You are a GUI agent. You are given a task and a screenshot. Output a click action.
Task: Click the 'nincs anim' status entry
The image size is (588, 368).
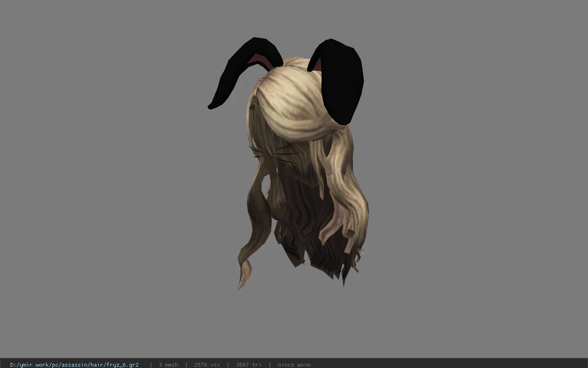[294, 365]
